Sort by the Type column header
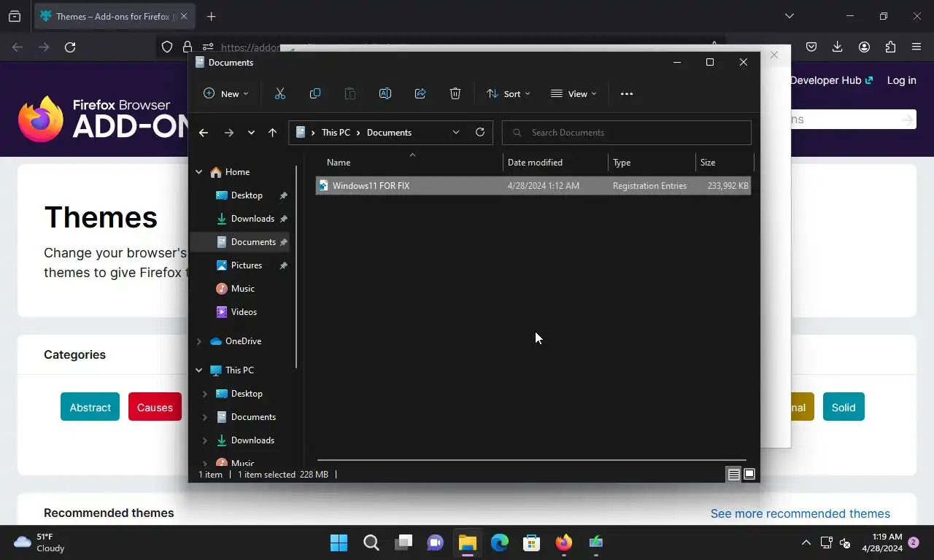Screen dimensions: 934x560 [652, 162]
